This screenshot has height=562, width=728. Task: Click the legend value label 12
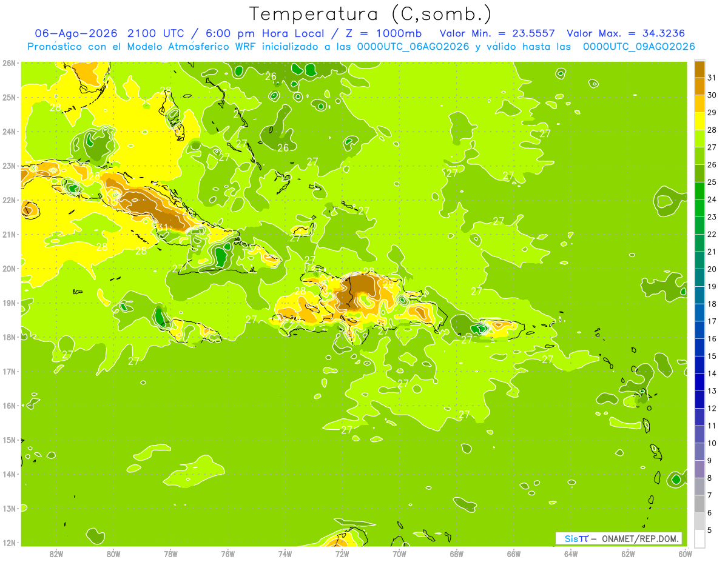click(712, 408)
